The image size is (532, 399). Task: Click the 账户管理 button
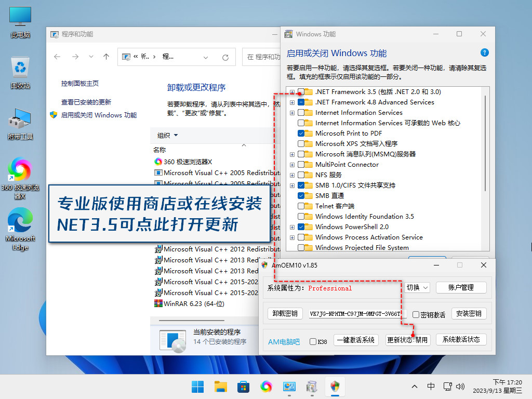[461, 288]
